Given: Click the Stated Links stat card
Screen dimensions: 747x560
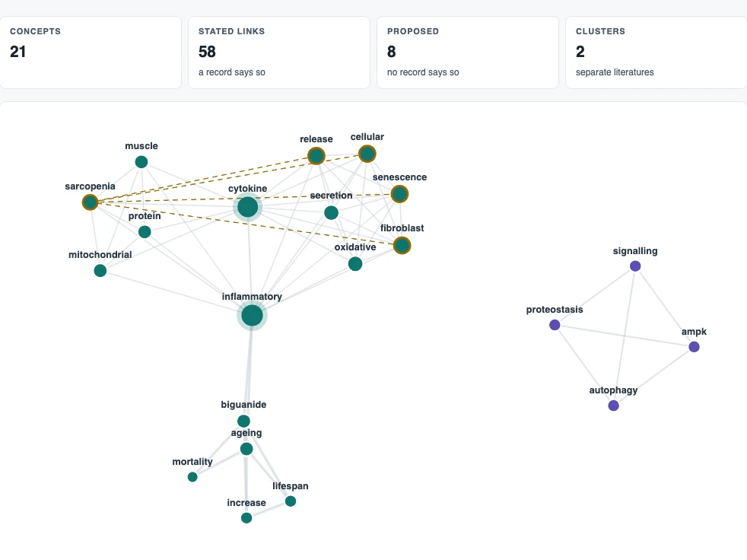Looking at the screenshot, I should (x=279, y=52).
